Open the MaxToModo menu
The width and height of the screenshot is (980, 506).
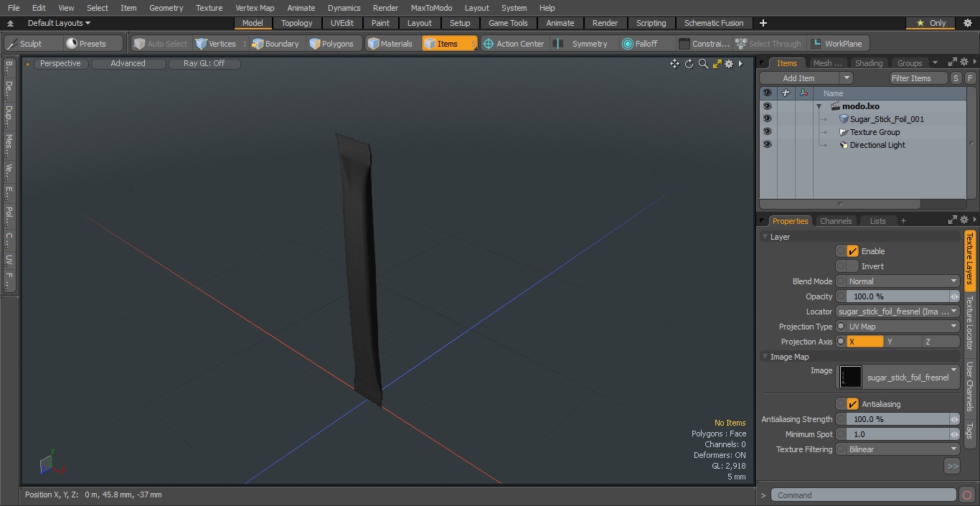coord(431,8)
